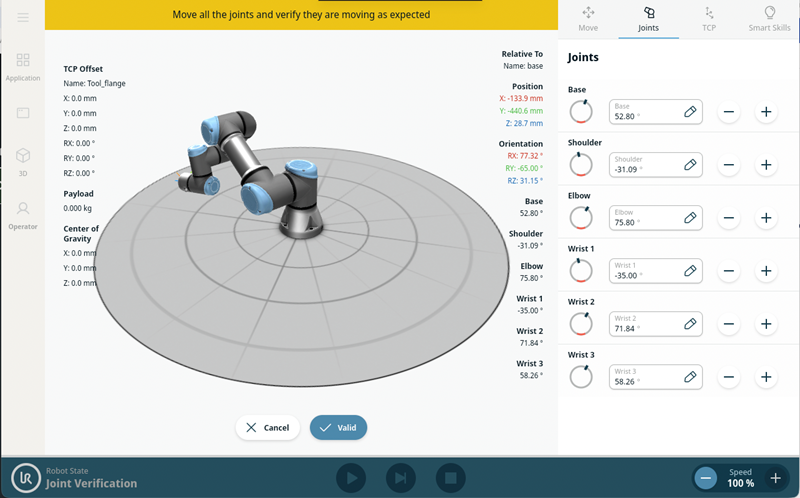Screen dimensions: 800x498
Task: Decrease speed with the minus button
Action: pos(706,478)
